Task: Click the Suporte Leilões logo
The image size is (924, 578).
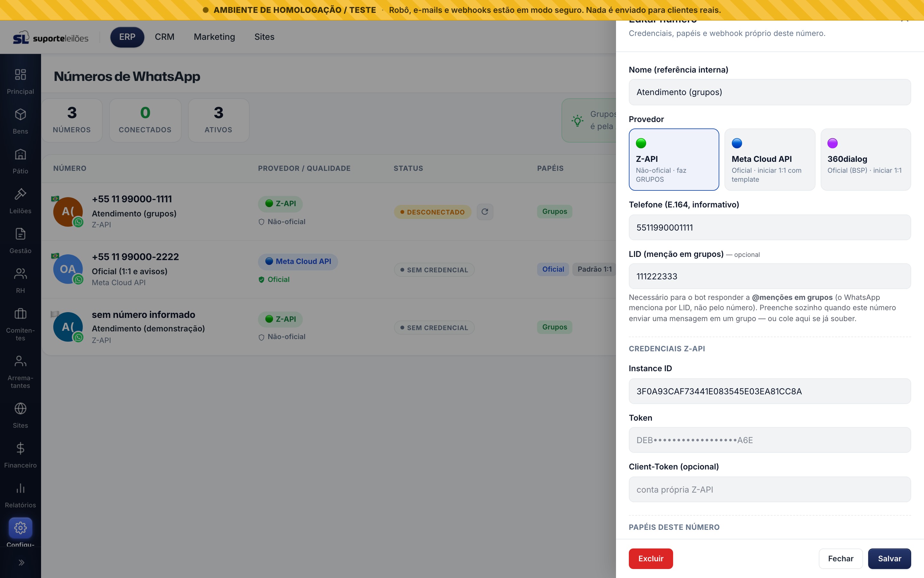Action: 50,38
